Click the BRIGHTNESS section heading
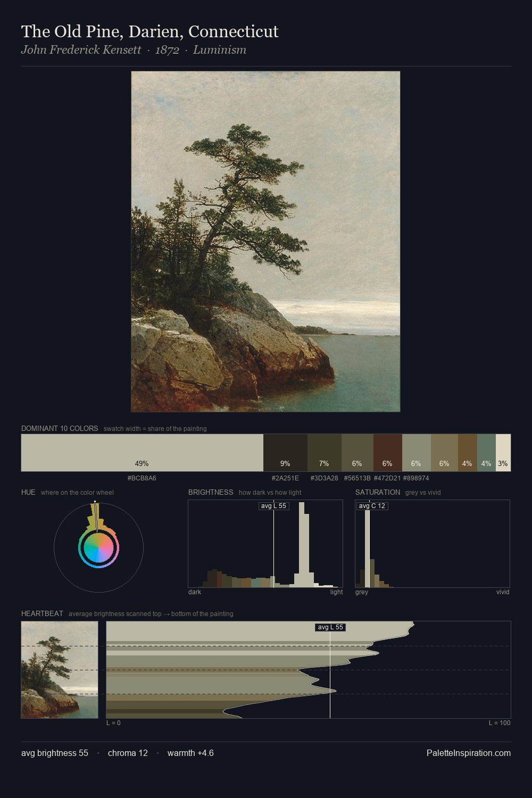This screenshot has width=532, height=798. [211, 492]
